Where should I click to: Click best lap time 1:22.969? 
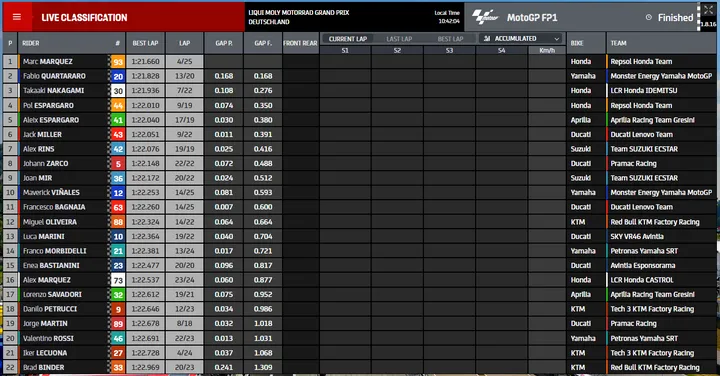click(x=145, y=367)
